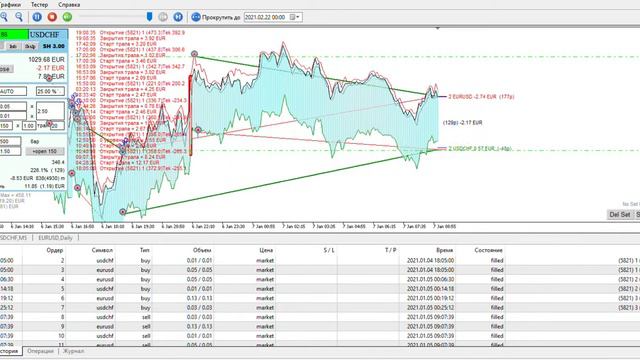Skip forward with the blue step-forward icon
The height and width of the screenshot is (360, 640).
click(x=178, y=17)
